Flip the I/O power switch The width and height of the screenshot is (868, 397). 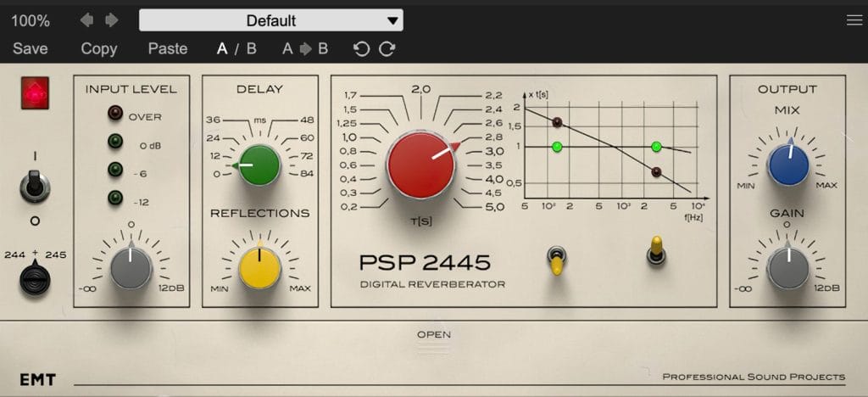pyautogui.click(x=35, y=186)
